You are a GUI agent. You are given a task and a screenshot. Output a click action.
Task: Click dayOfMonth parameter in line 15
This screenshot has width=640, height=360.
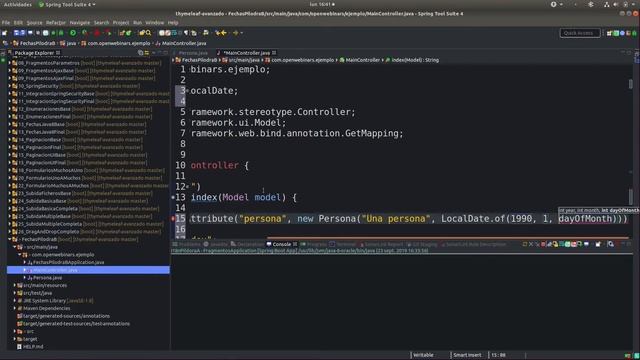(x=586, y=219)
